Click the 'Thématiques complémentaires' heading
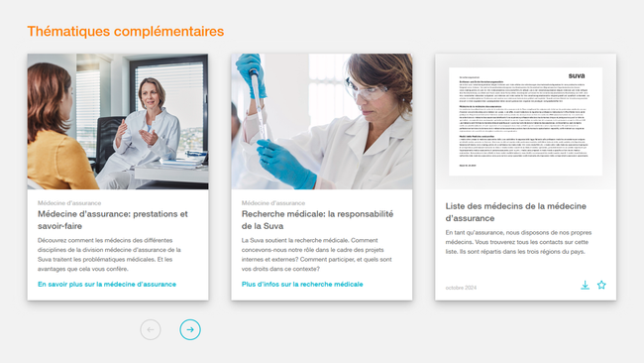 [x=126, y=32]
